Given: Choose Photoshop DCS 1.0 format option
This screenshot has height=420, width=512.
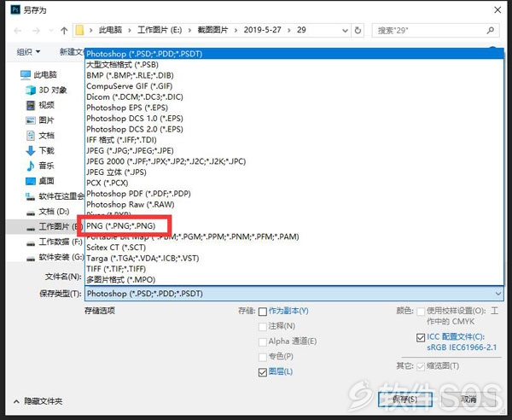Looking at the screenshot, I should [294, 118].
